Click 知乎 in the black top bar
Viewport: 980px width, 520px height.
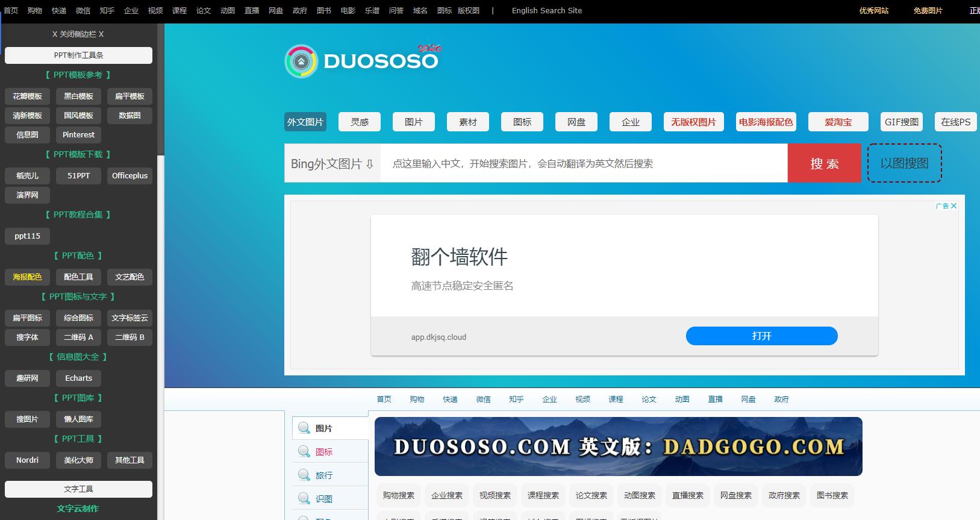point(107,10)
